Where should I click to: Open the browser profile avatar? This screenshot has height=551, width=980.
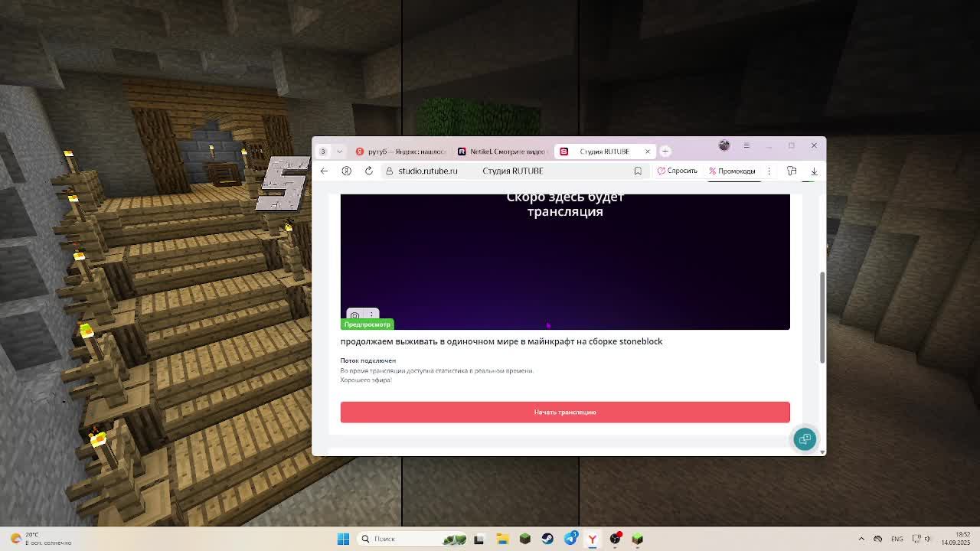pyautogui.click(x=724, y=145)
